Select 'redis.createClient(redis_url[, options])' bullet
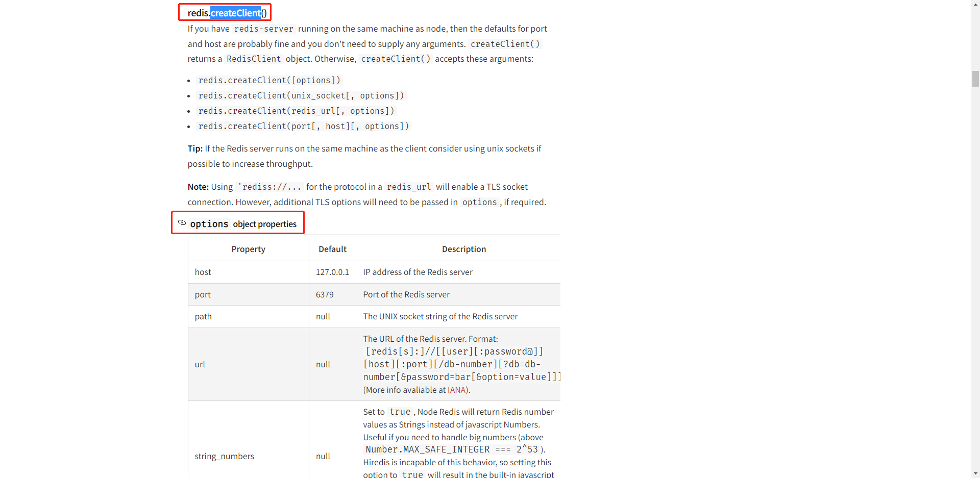Viewport: 980px width, 478px height. click(296, 111)
